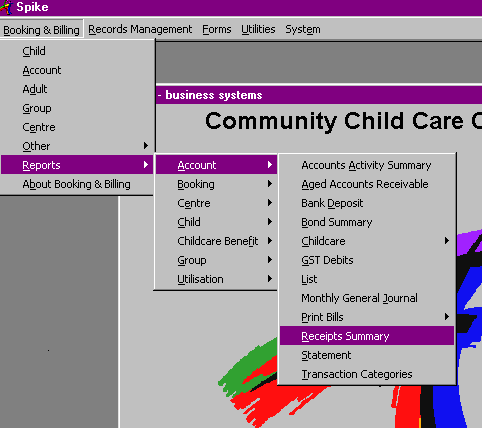
Task: Open the Childcare Benefit reports submenu
Action: coord(216,241)
